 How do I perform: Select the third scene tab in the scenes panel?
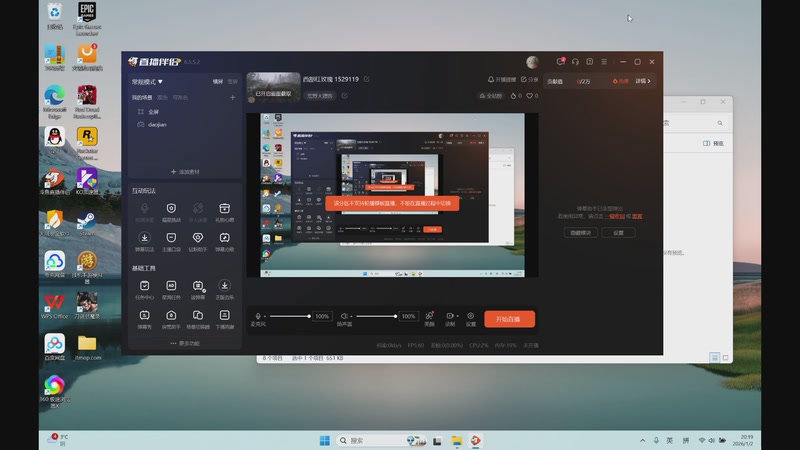180,97
